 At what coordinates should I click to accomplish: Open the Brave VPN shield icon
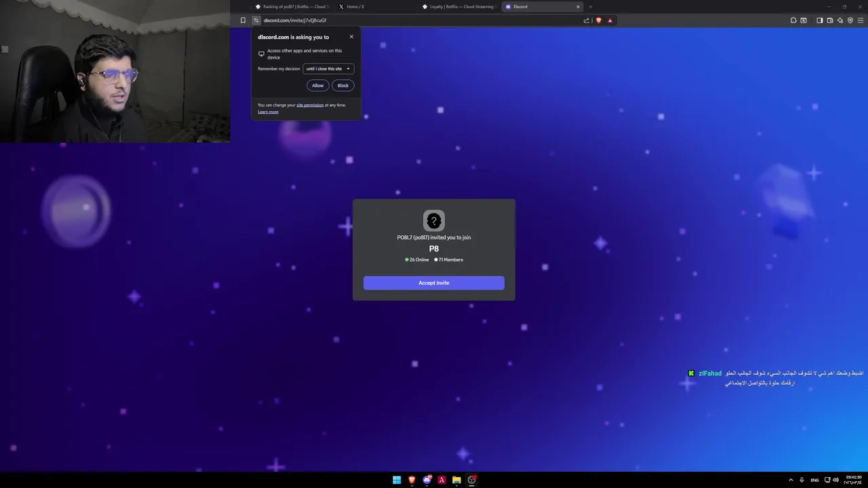tap(850, 20)
